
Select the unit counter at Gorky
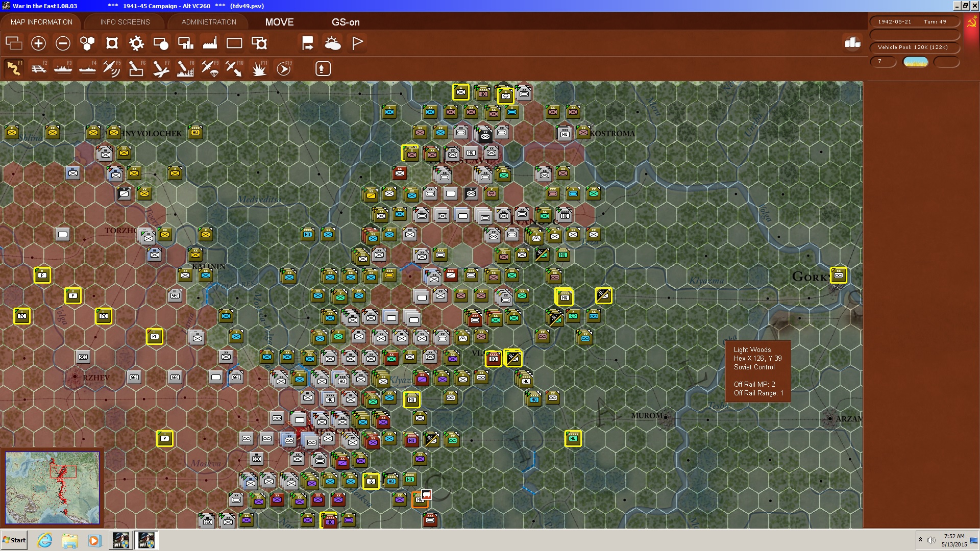click(838, 275)
